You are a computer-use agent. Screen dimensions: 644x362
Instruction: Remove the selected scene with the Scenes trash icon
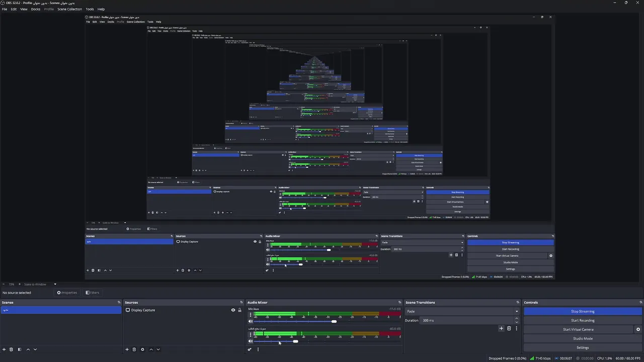click(11, 349)
